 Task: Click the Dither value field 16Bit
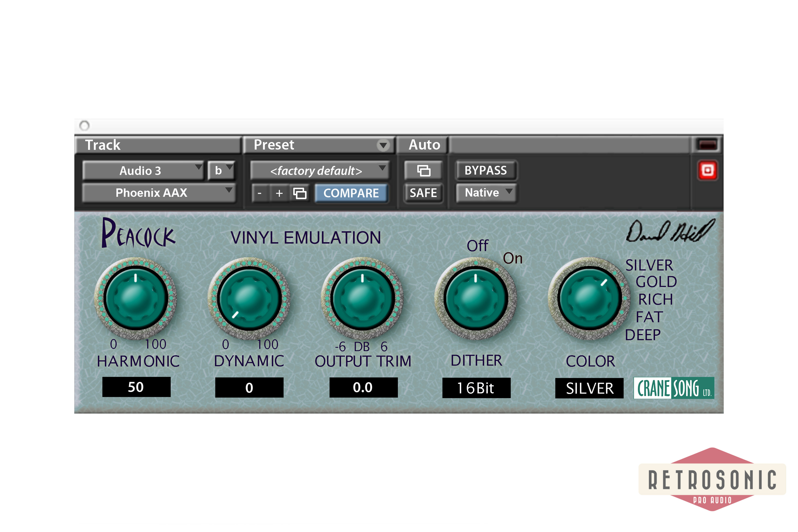(476, 388)
